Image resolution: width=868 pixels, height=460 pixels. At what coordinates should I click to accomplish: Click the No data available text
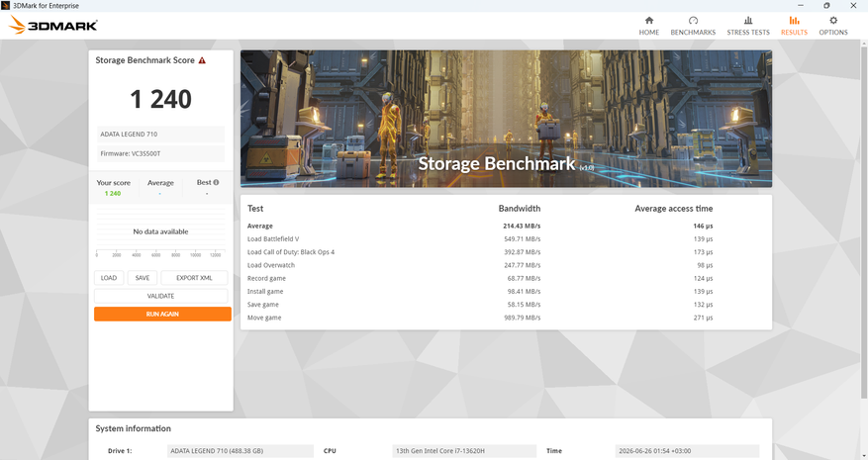click(160, 231)
